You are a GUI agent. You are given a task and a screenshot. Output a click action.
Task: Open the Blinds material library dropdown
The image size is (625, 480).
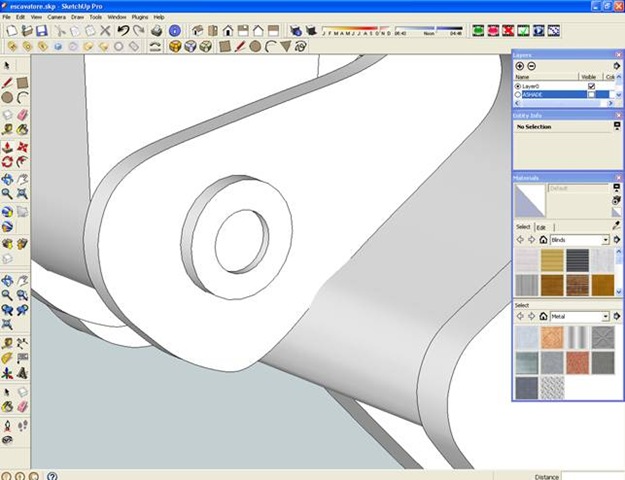coord(606,240)
